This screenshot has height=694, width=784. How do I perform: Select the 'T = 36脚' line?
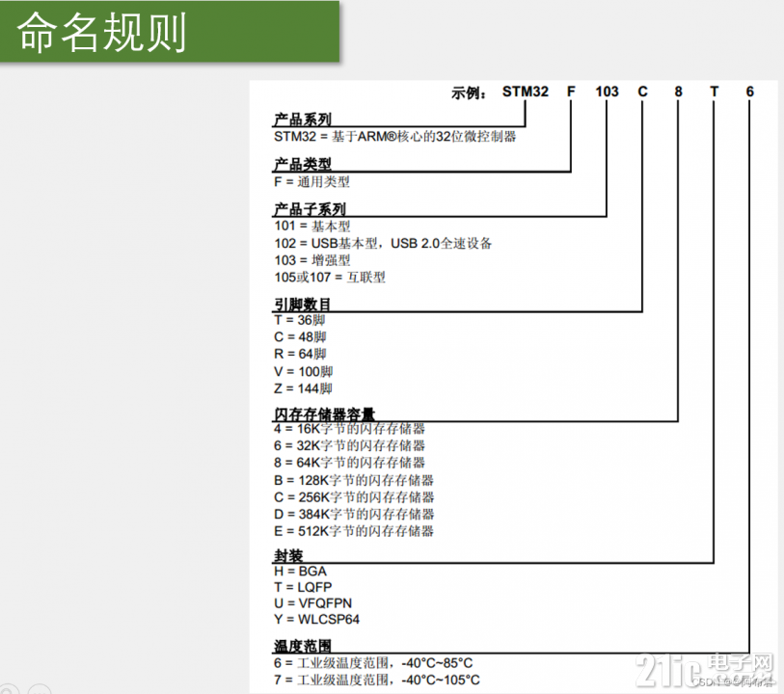pyautogui.click(x=300, y=320)
